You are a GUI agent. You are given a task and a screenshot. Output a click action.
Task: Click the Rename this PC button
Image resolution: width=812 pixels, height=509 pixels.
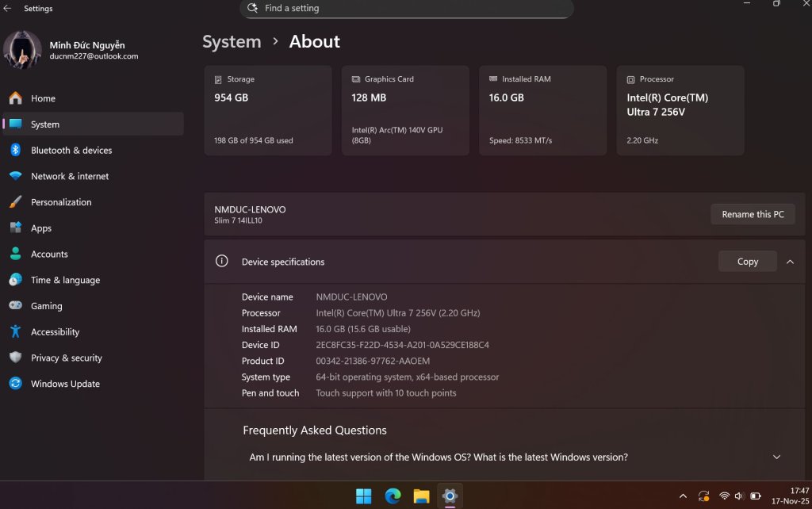point(753,214)
